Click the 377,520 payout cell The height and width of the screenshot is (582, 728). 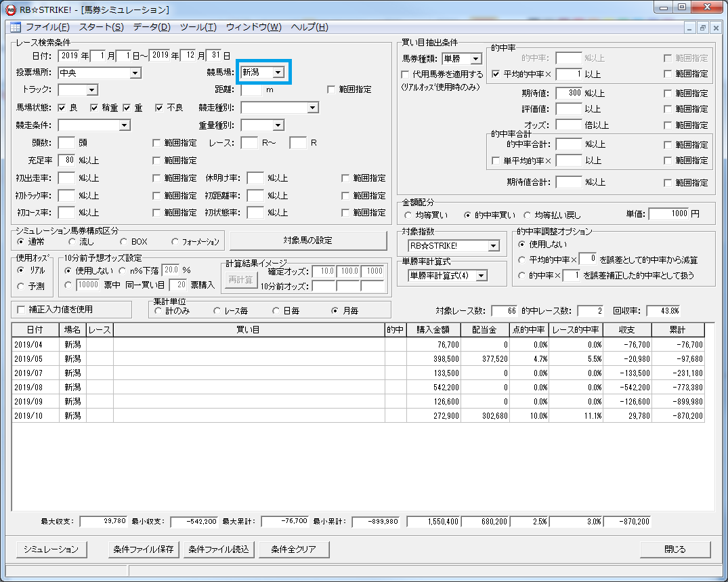click(x=485, y=359)
